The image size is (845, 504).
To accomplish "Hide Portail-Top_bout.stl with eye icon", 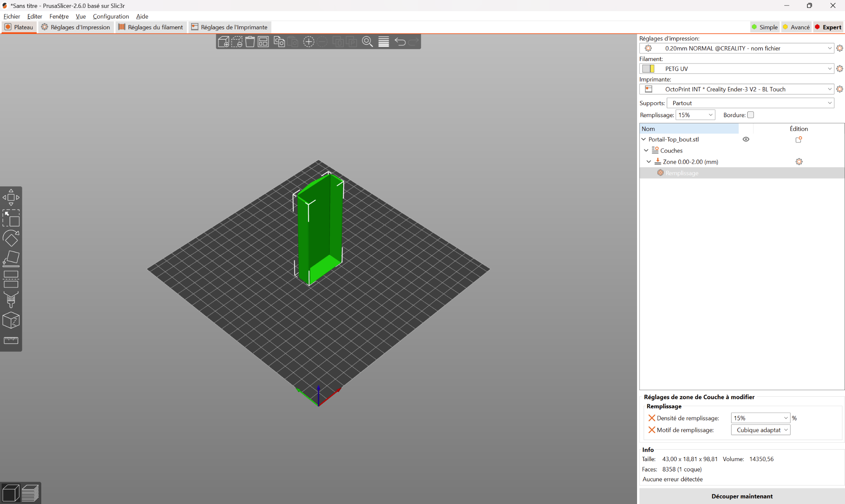I will (746, 139).
